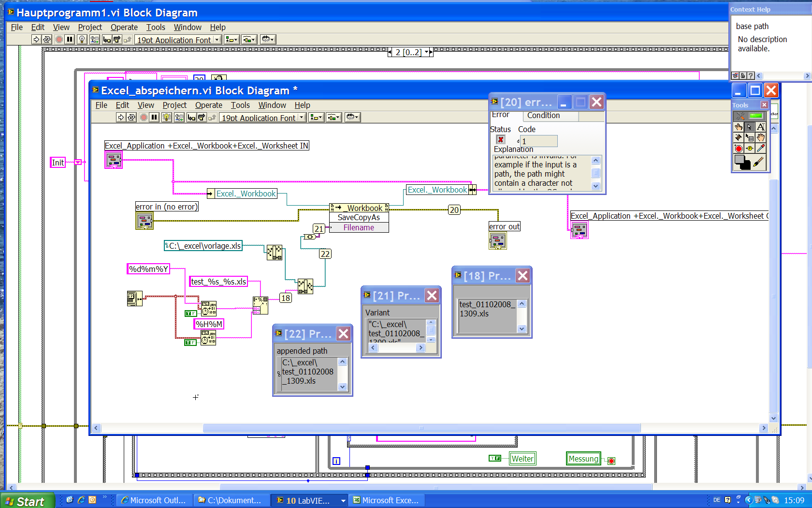
Task: Open Reorder dropdown in Hauptprogramm1 toolbar
Action: [268, 39]
